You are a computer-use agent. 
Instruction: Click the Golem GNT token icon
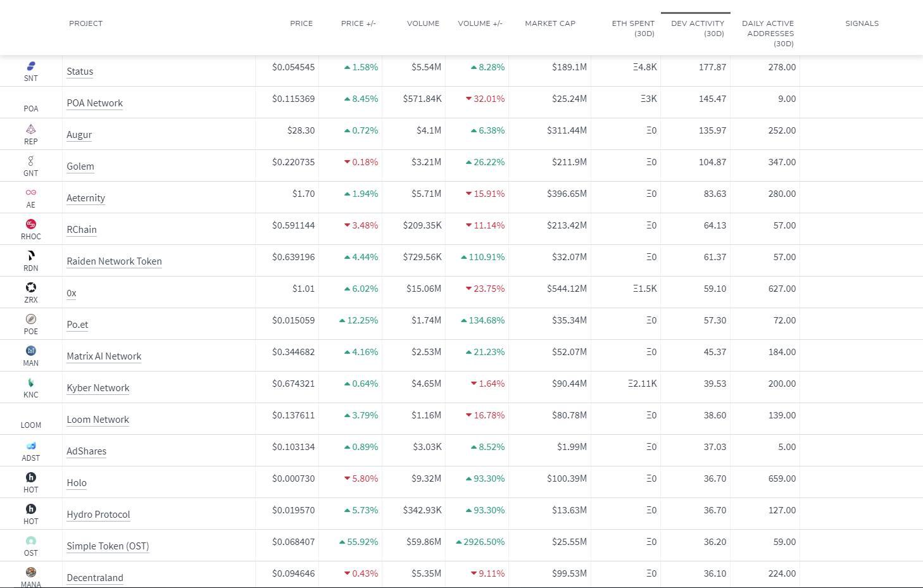tap(31, 161)
